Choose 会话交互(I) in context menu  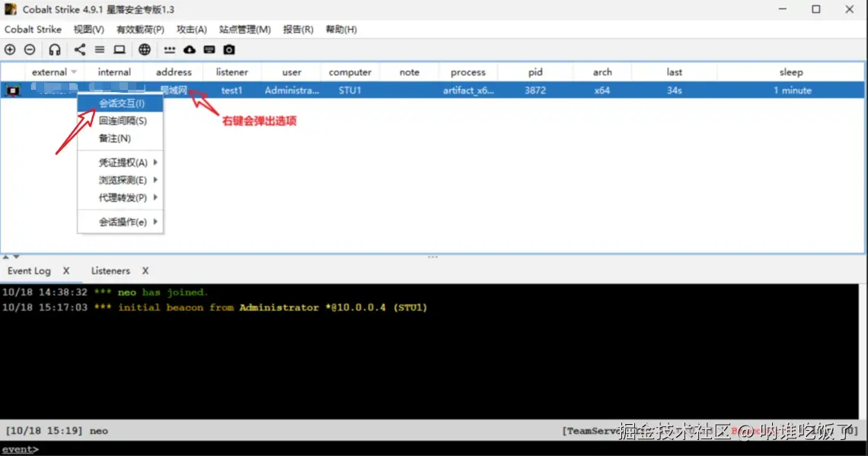[x=120, y=104]
